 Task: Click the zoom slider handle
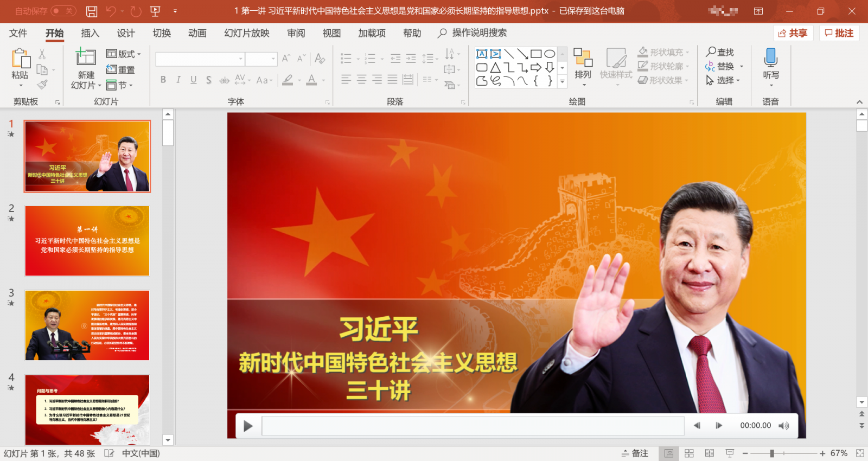click(x=771, y=453)
